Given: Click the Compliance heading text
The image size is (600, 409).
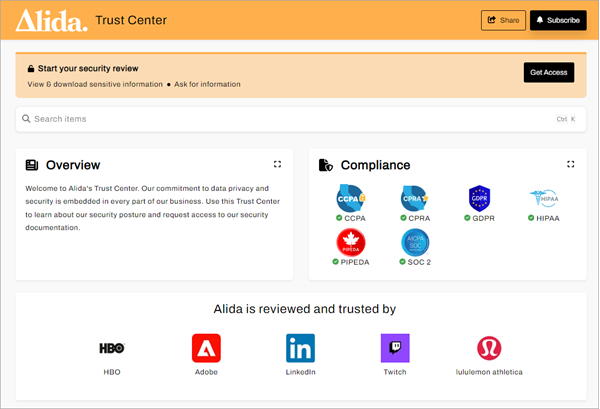Looking at the screenshot, I should click(375, 165).
